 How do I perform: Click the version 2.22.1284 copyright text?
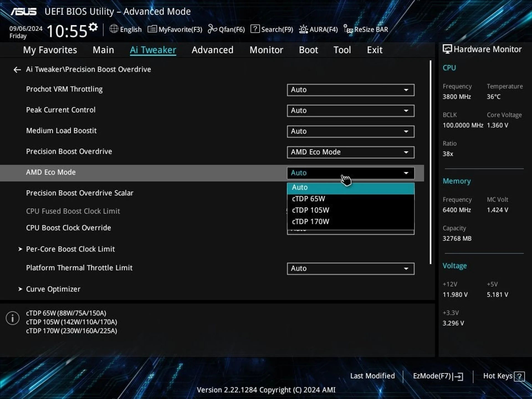[x=266, y=390]
